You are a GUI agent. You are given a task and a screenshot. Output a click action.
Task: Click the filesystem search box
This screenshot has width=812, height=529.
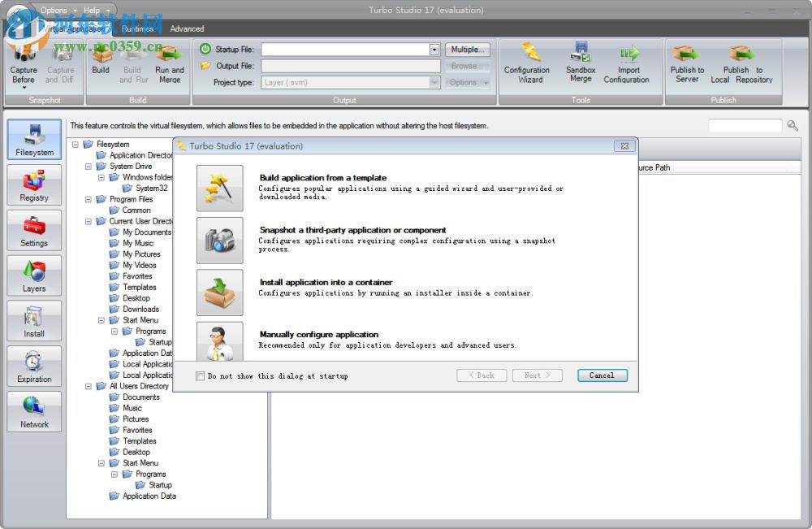click(x=745, y=125)
